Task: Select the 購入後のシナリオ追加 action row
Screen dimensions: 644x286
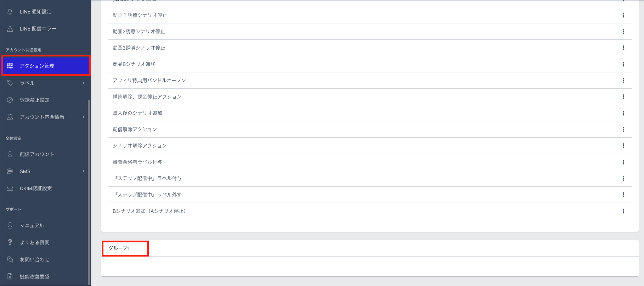Action: click(137, 113)
